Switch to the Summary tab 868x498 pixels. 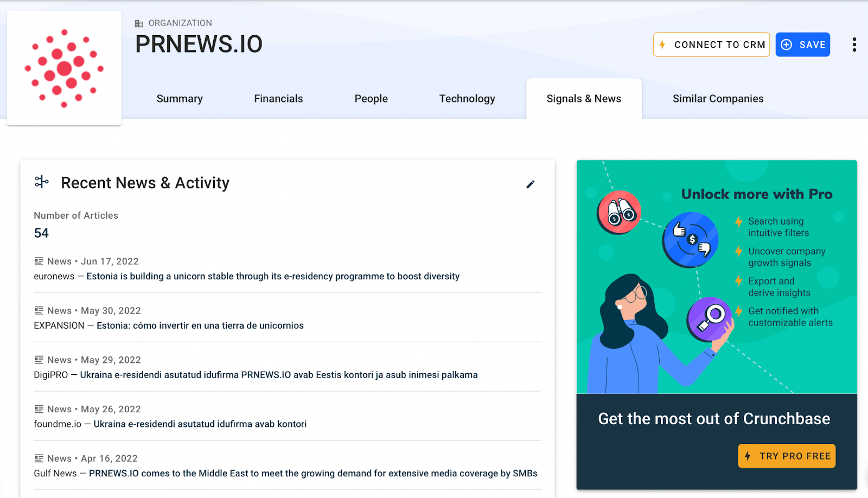pos(180,99)
